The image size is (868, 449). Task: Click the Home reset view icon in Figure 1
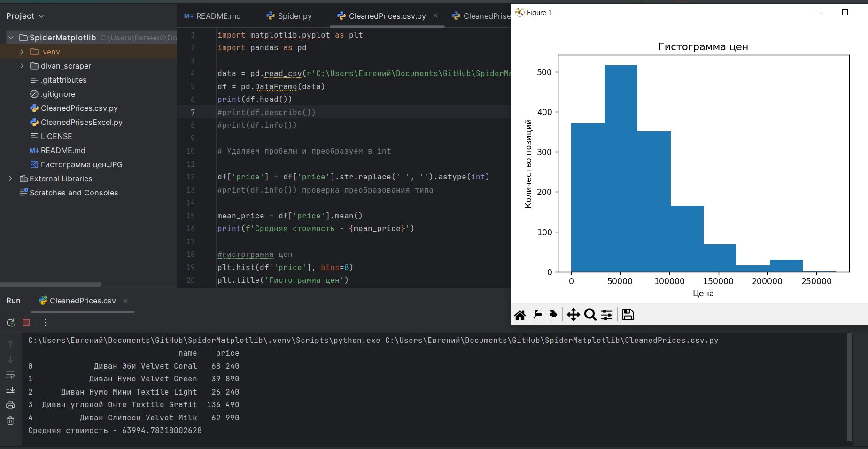520,315
